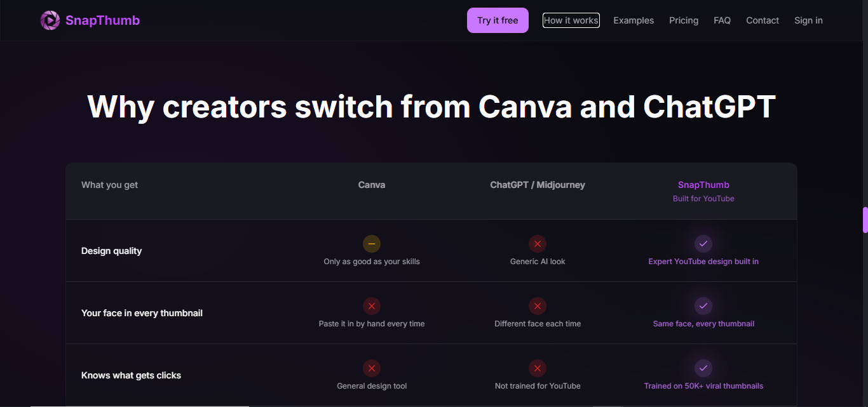Select the Canva column header
868x407 pixels.
tap(372, 185)
